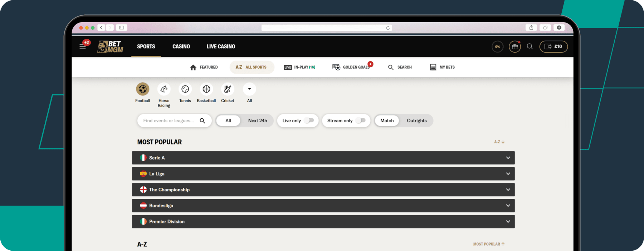Select the Outrights option
The height and width of the screenshot is (251, 644).
click(417, 121)
